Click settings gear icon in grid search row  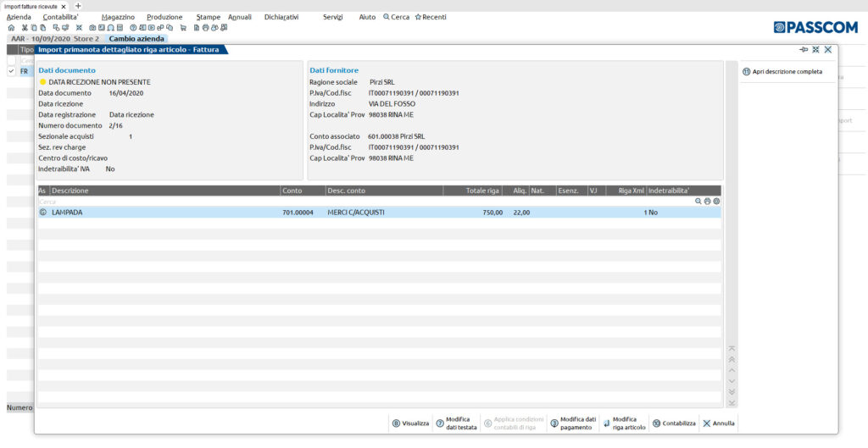pos(717,202)
